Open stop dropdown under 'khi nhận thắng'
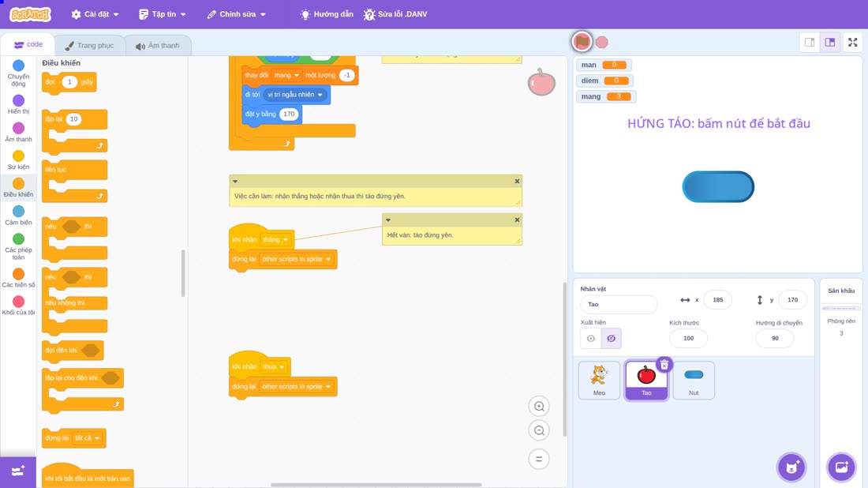The height and width of the screenshot is (488, 868). [296, 259]
